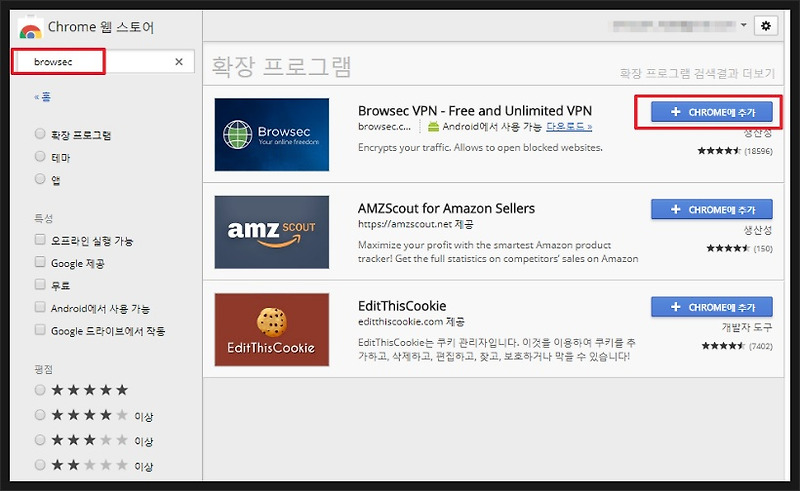Select the 앱 radio button
The image size is (800, 491).
click(40, 179)
